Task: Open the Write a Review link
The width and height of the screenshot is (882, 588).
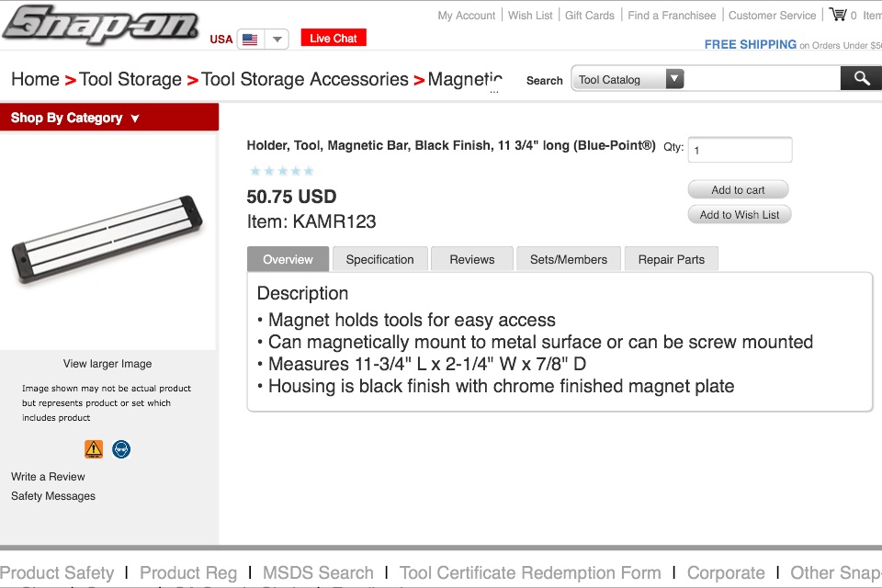Action: (48, 477)
